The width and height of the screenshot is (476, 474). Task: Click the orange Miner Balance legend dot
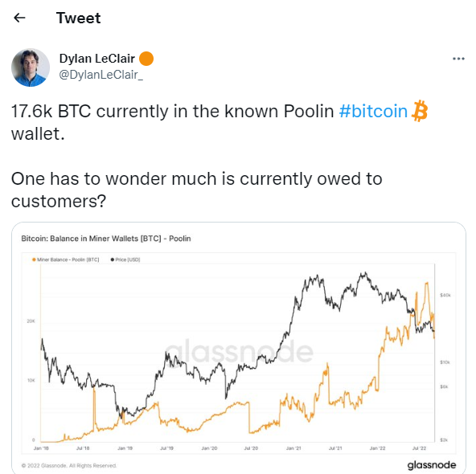click(34, 259)
